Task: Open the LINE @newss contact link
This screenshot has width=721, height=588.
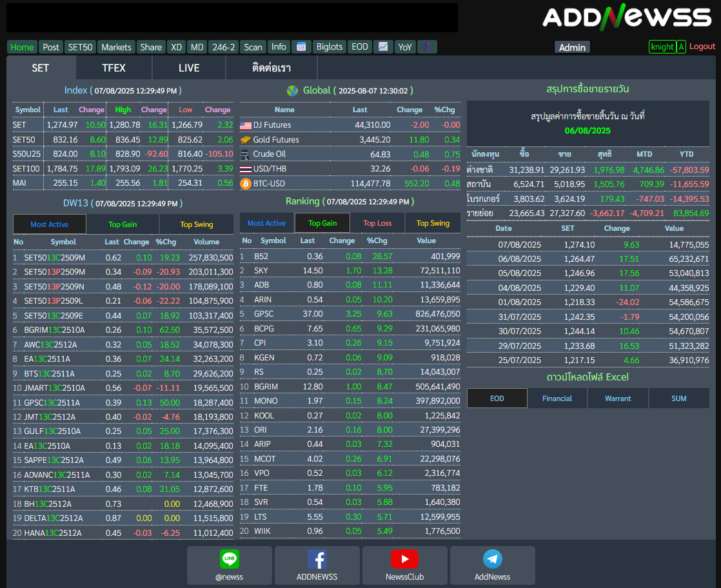Action: click(x=230, y=565)
